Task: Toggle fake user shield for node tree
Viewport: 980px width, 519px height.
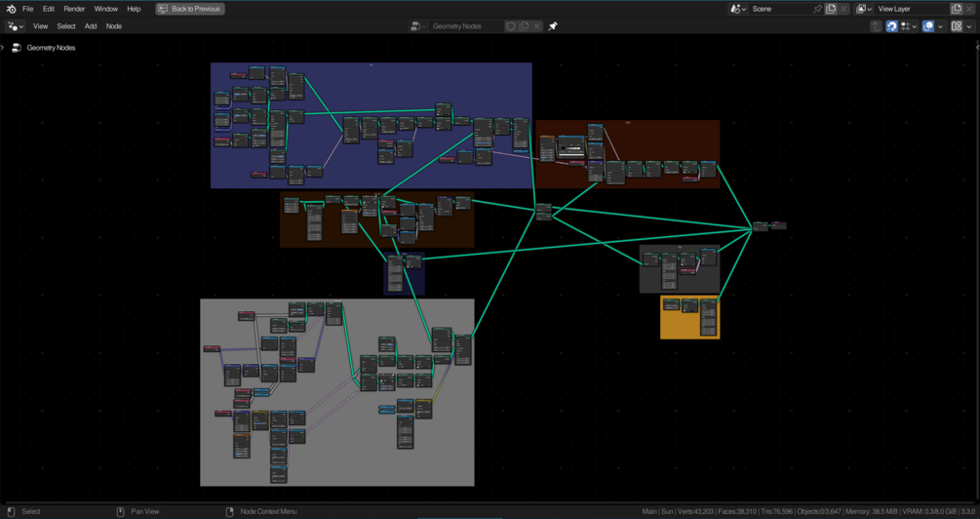Action: coord(511,26)
